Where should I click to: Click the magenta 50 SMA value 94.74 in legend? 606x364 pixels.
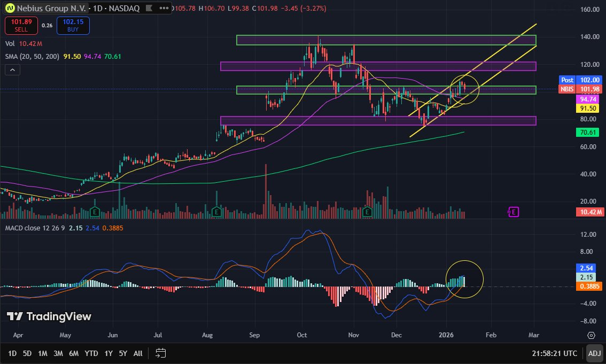[x=92, y=57]
